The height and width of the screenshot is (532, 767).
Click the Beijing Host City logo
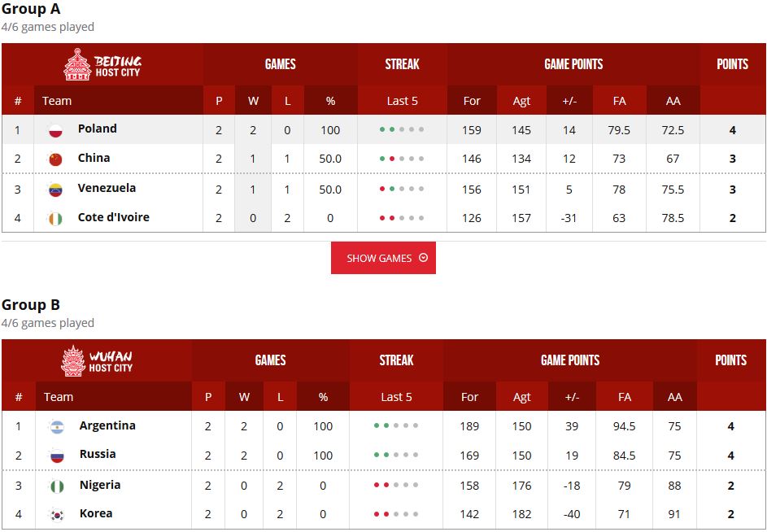point(102,64)
